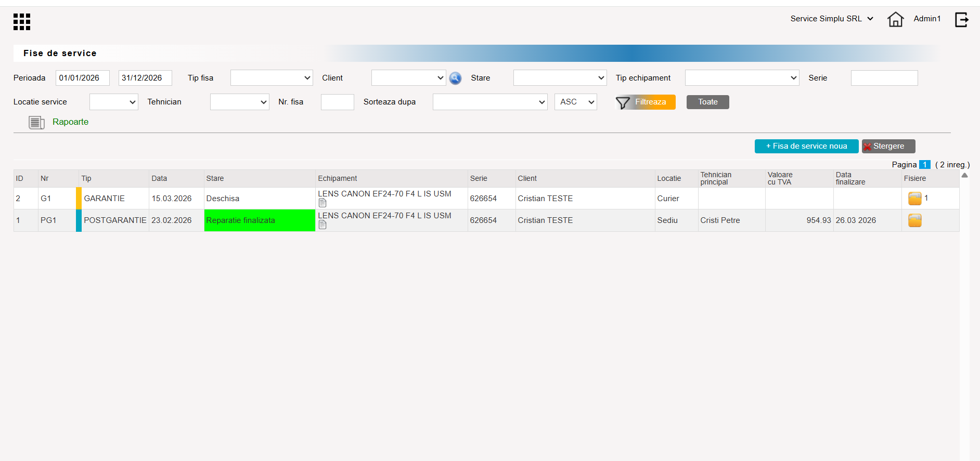The height and width of the screenshot is (461, 980).
Task: Select the Reparatie finalizata green status cell
Action: click(260, 220)
